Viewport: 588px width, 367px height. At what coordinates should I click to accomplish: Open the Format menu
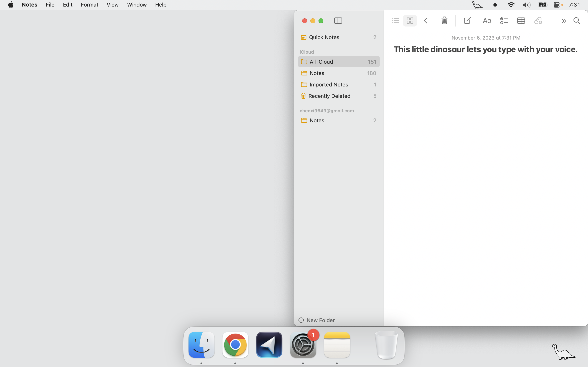click(89, 5)
